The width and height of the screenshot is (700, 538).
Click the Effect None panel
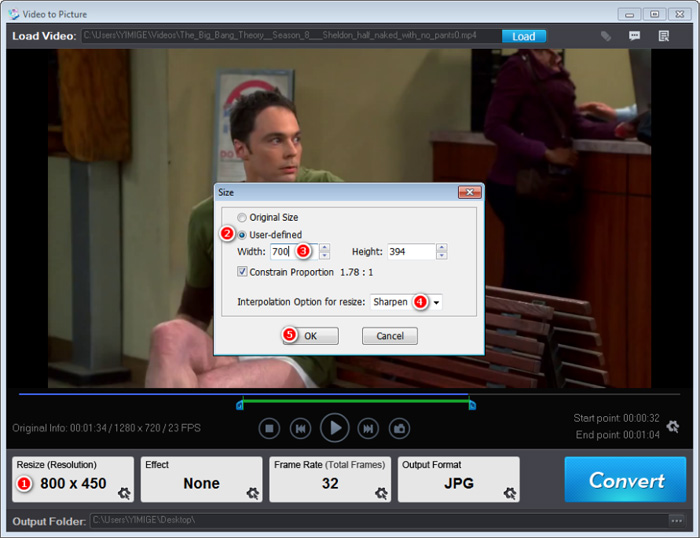coord(201,479)
